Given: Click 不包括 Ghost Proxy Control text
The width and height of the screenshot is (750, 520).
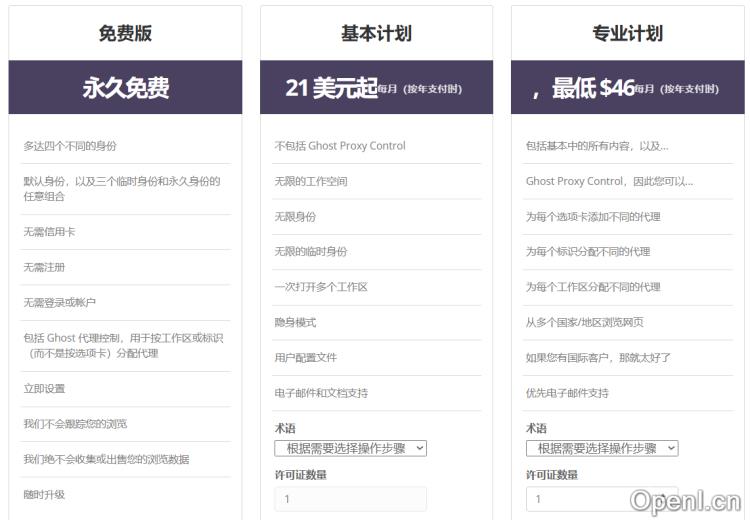Looking at the screenshot, I should [x=340, y=146].
